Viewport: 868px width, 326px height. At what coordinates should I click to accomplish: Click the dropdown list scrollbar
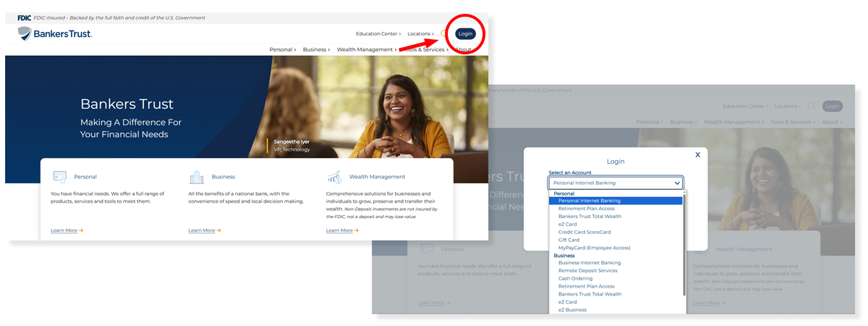(684, 243)
